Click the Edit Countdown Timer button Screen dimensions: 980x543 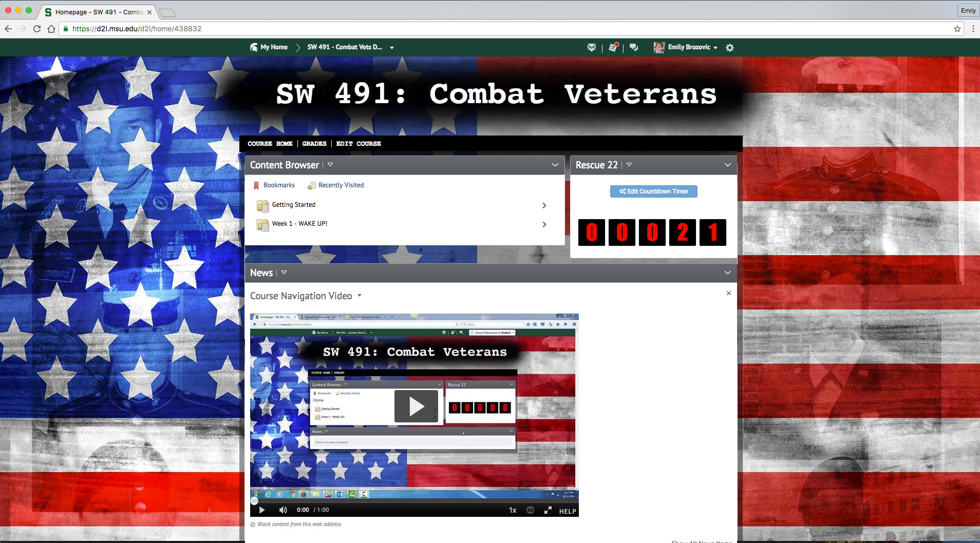(x=653, y=191)
